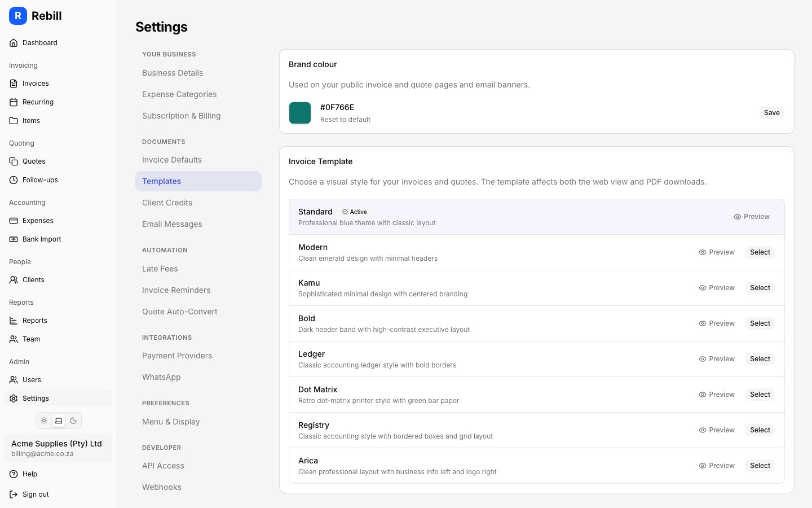Preview the Modern template

point(717,252)
